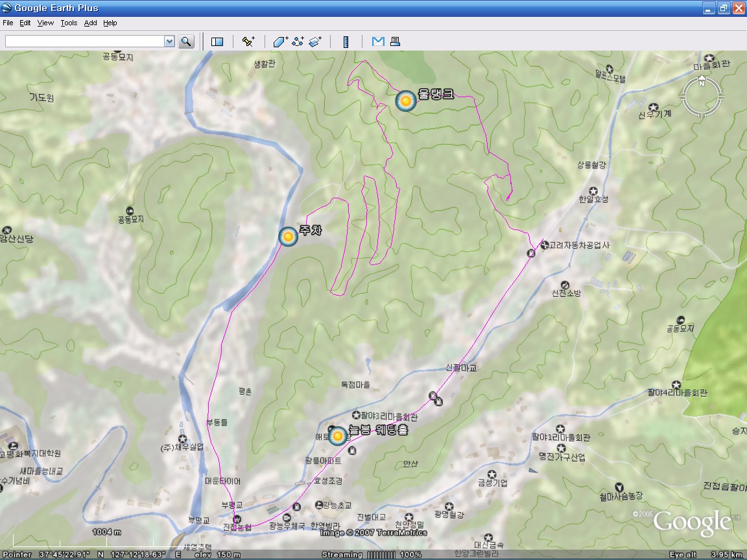
Task: Email the current view with envelope icon
Action: pyautogui.click(x=378, y=41)
